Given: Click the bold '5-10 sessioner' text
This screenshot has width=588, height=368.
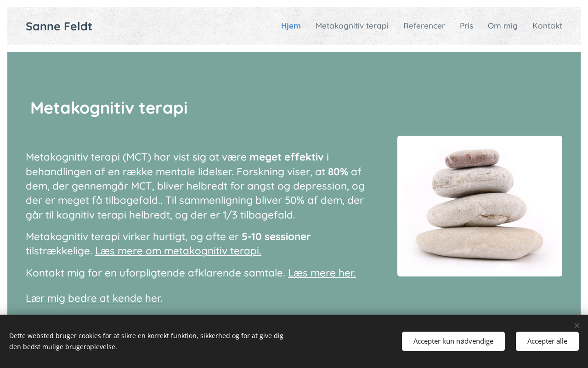Looking at the screenshot, I should [276, 236].
